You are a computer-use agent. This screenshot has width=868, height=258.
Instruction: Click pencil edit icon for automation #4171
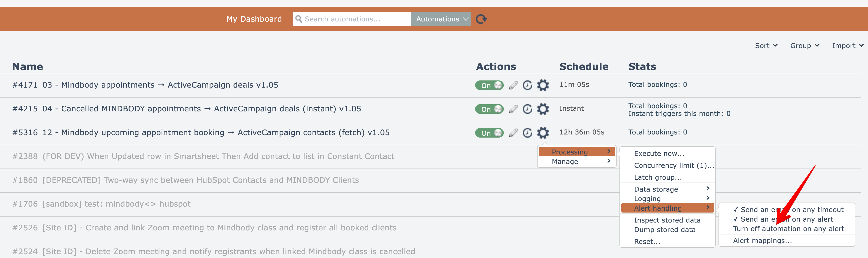coord(513,85)
